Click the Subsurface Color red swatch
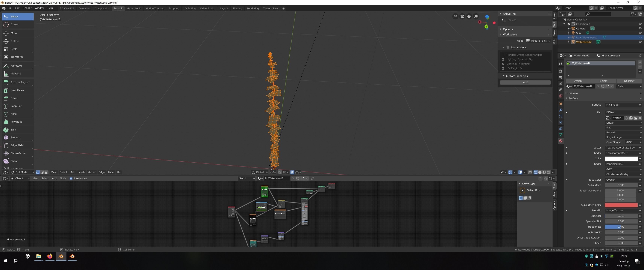 [621, 205]
